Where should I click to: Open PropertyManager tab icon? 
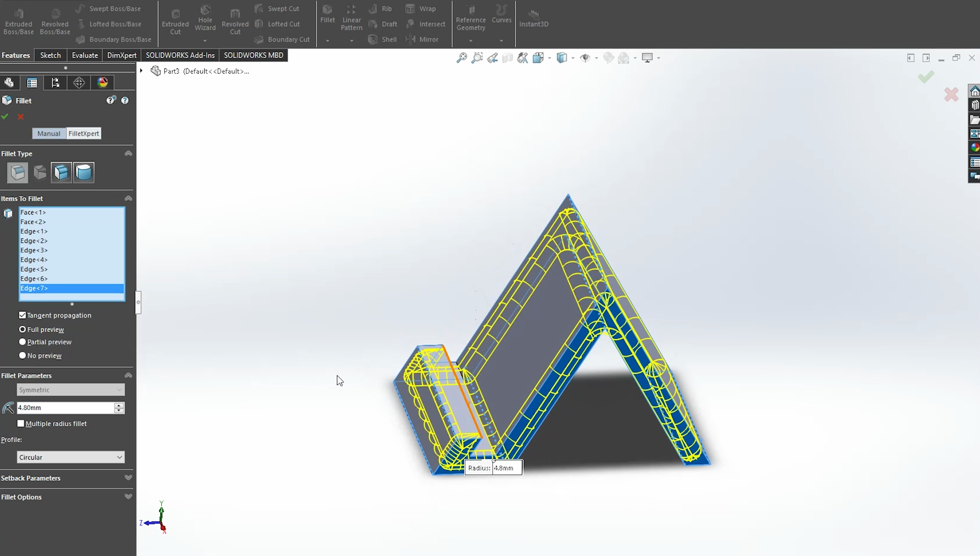click(x=32, y=83)
